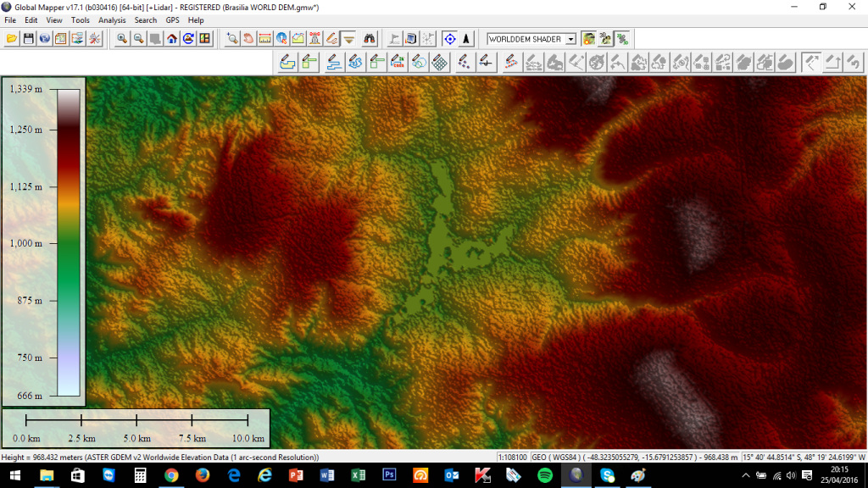Click the Zoom Out magnifier icon

pos(138,39)
